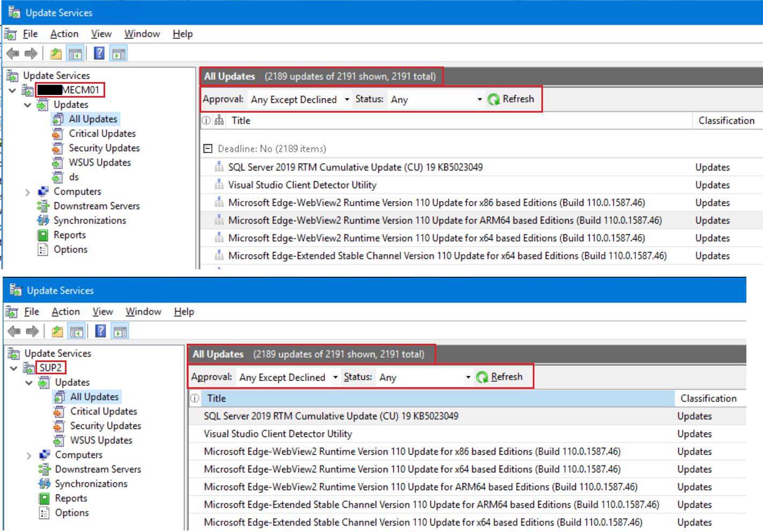Toggle the action pane icon in top window toolbar
Image resolution: width=763 pixels, height=532 pixels.
click(119, 54)
